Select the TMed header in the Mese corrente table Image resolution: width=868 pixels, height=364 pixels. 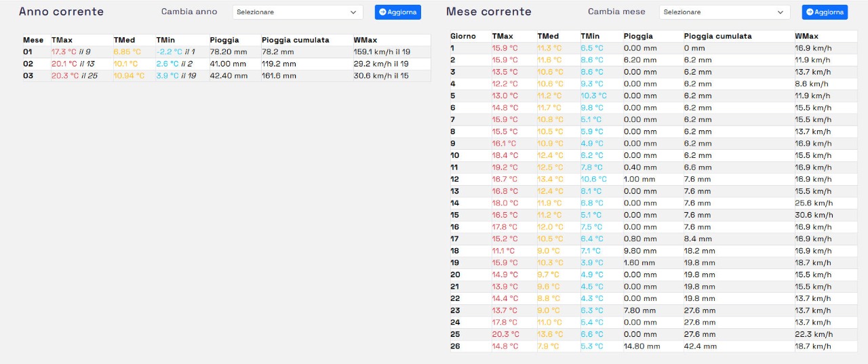548,36
